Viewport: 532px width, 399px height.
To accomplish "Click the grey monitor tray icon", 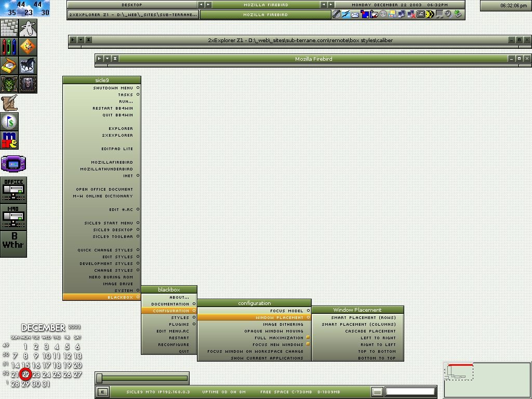I will tap(440, 14).
